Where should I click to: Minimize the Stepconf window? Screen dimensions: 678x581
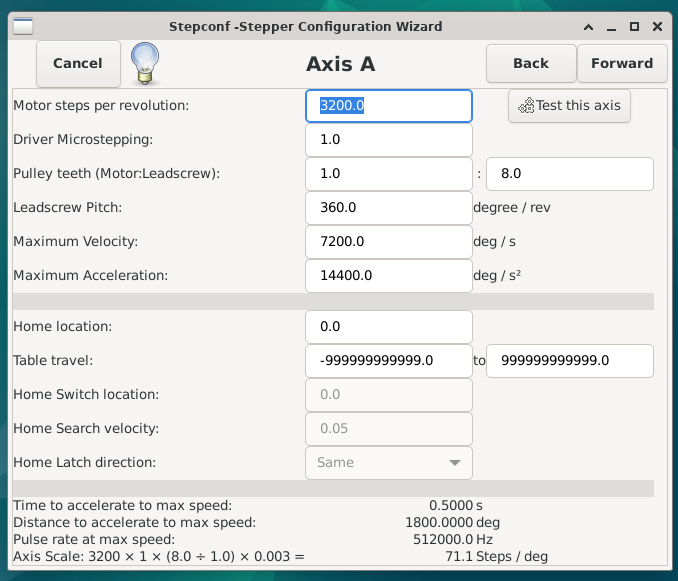click(611, 27)
